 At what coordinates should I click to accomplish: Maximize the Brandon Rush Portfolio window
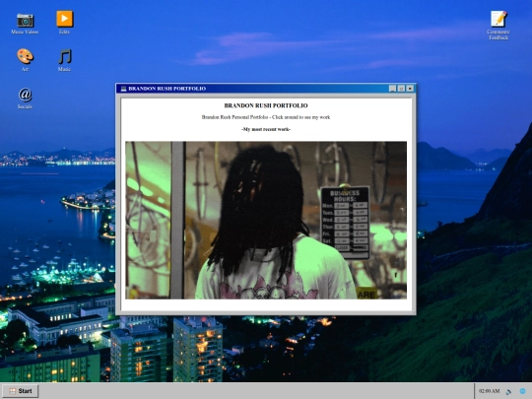click(401, 89)
